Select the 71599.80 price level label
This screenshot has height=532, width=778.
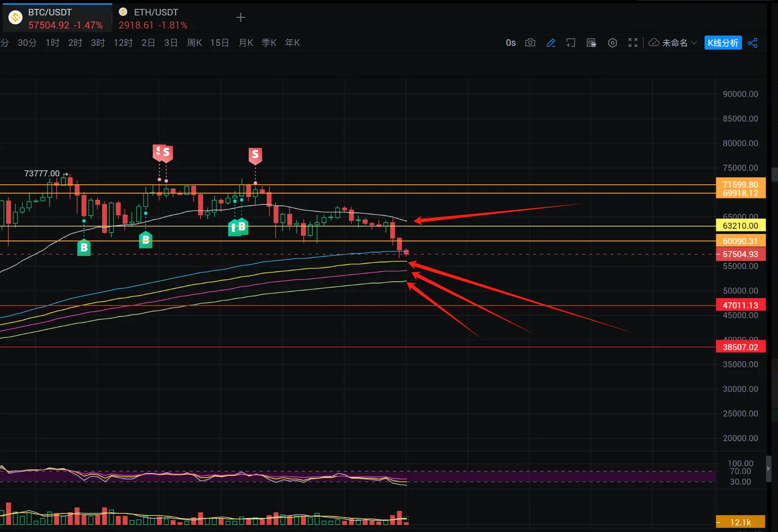[x=741, y=184]
